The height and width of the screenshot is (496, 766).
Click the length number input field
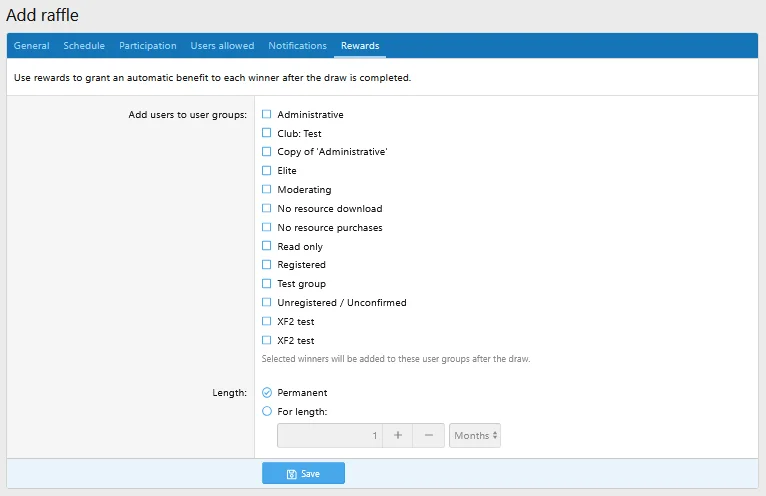330,435
